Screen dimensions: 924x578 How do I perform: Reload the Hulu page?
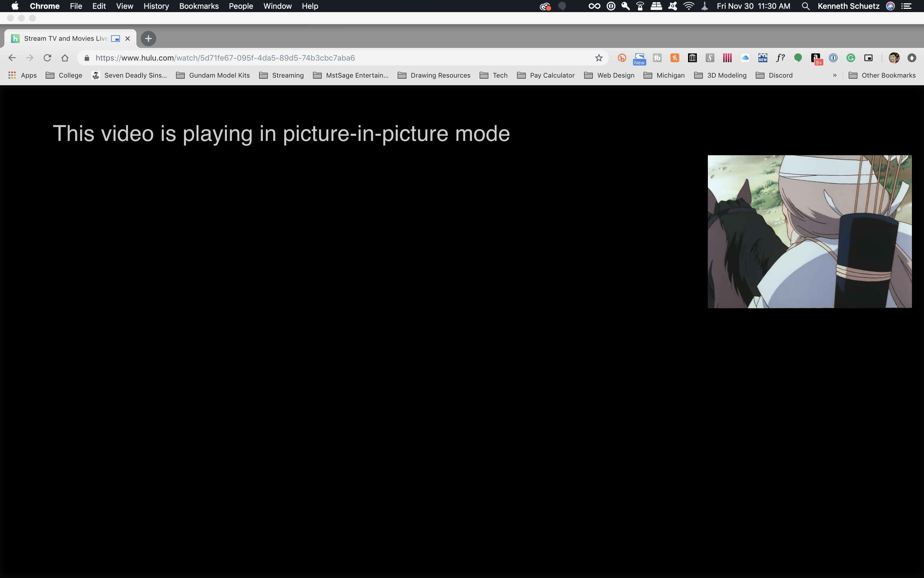(x=47, y=58)
